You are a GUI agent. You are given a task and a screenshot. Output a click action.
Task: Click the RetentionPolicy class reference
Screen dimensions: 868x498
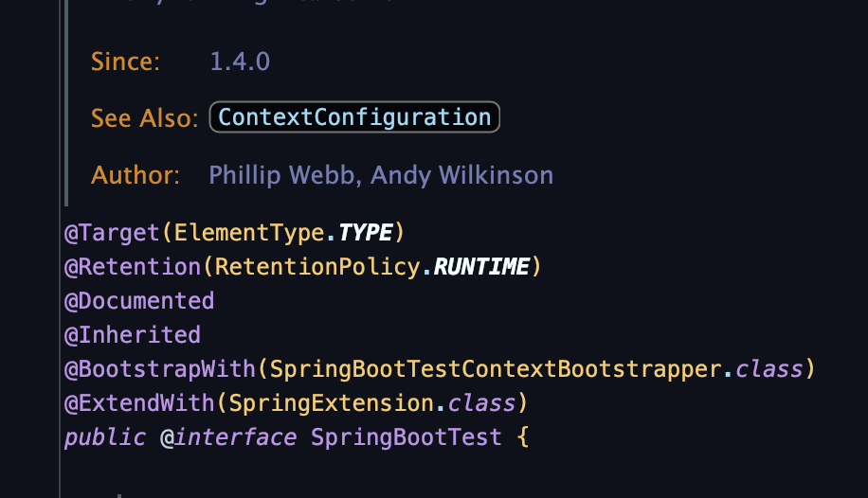(x=317, y=266)
